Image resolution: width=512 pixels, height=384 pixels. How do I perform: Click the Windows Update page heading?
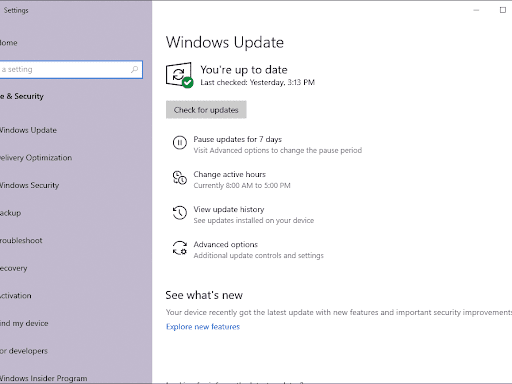(225, 42)
